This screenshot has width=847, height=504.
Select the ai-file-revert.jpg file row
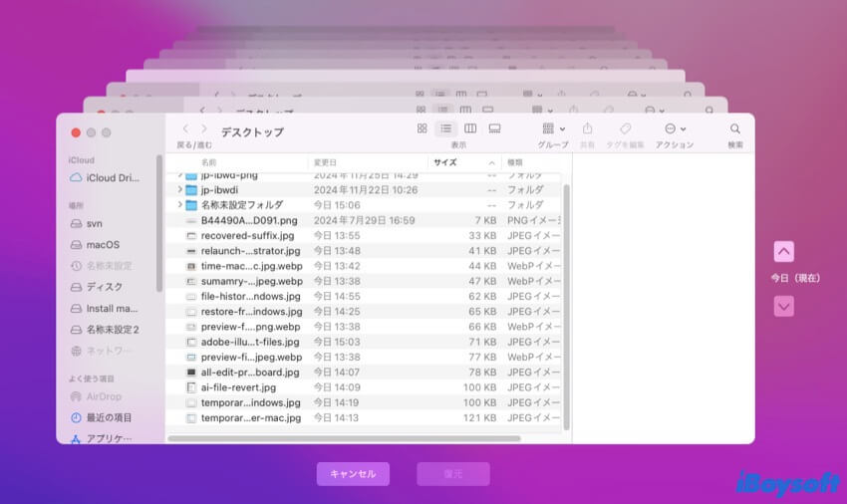pos(239,387)
